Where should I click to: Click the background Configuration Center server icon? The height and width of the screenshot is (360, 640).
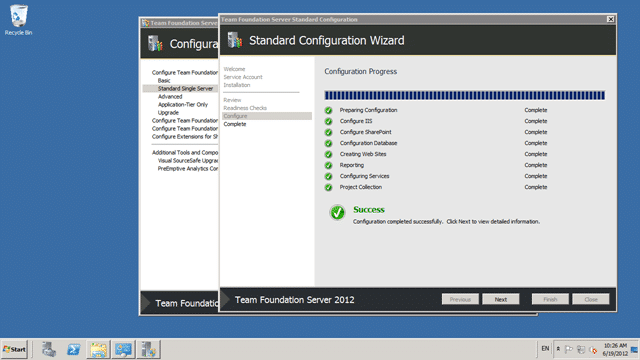[x=155, y=43]
